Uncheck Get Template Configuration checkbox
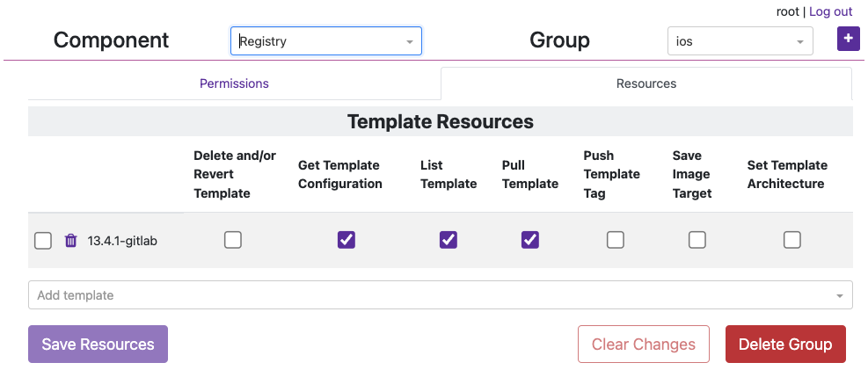Screen dimensions: 868x370 346,240
